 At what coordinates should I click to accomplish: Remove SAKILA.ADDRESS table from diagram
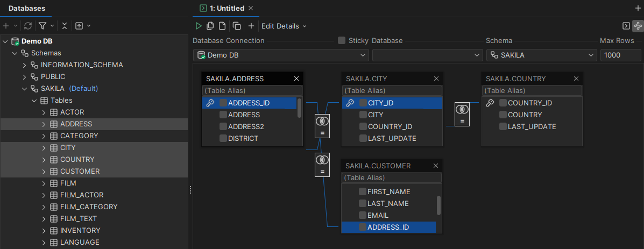coord(296,79)
